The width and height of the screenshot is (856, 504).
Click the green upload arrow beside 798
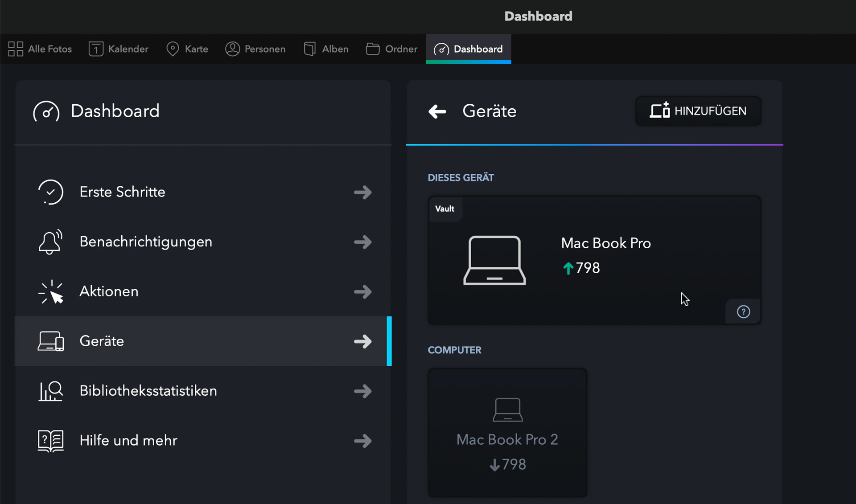pos(568,268)
